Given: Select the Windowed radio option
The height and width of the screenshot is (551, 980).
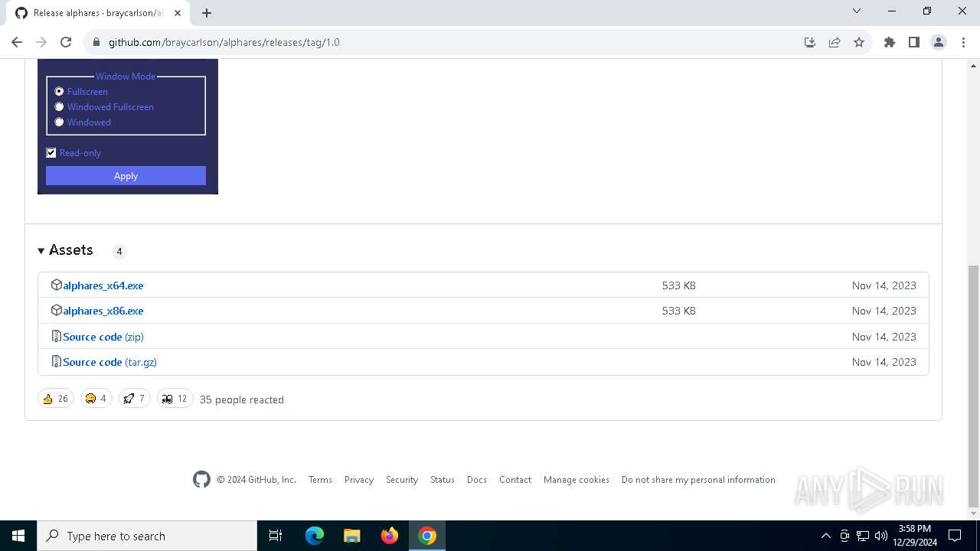Looking at the screenshot, I should [x=59, y=122].
